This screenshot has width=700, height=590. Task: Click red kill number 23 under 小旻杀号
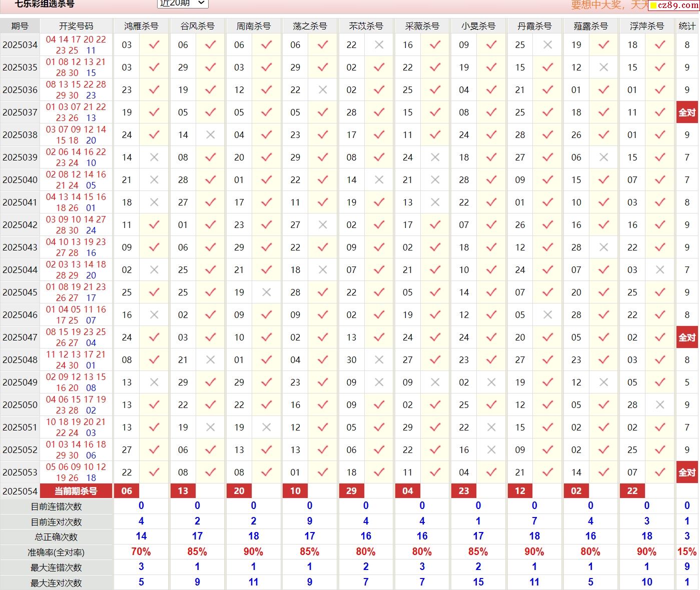(x=464, y=491)
